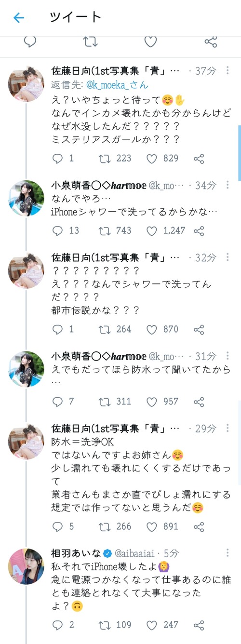Screen dimensions: 241x644
Task: Like the tweet with 829 likes
Action: [152, 158]
